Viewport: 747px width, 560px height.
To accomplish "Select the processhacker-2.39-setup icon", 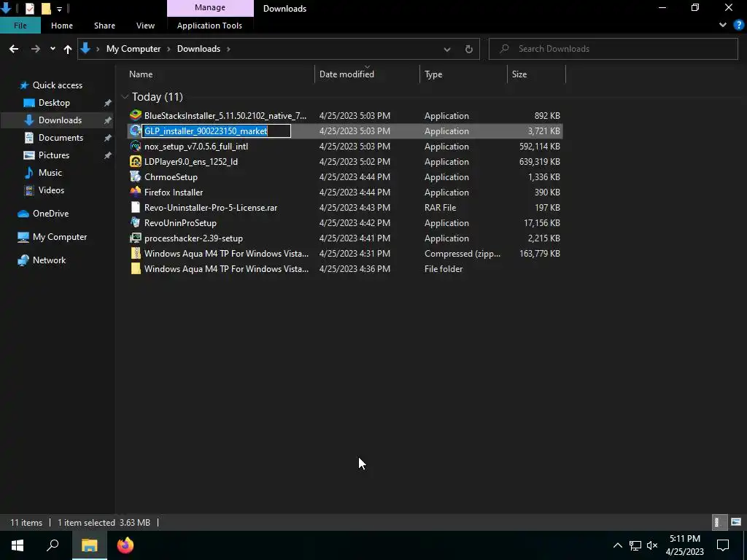I will pyautogui.click(x=136, y=238).
